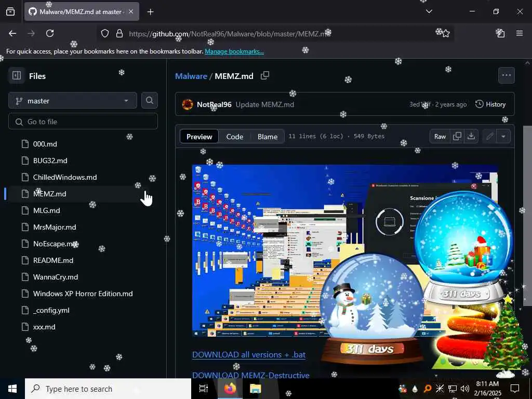Screen dimensions: 532x399
Task: Open Task View on the taskbar
Action: 204,389
